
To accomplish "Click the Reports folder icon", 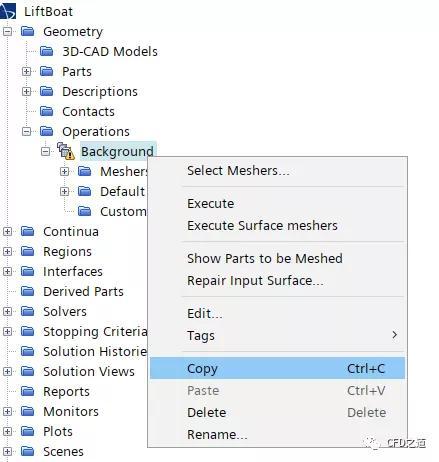I will (x=28, y=391).
